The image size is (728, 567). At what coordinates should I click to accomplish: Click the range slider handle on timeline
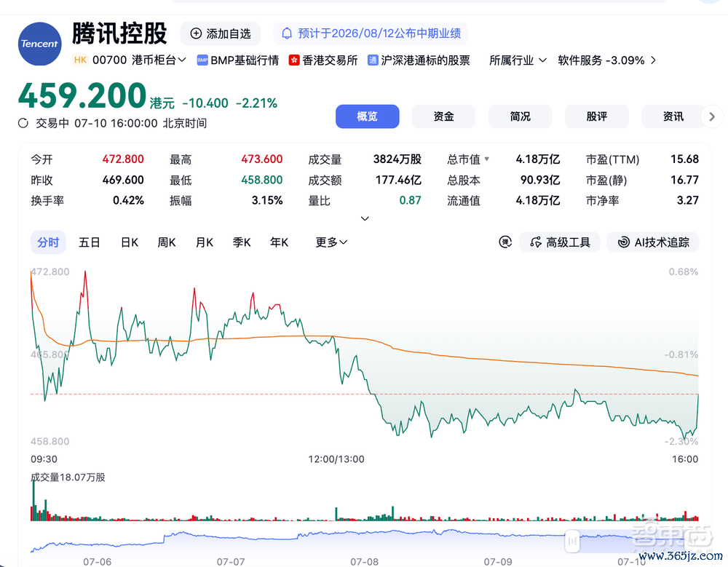click(x=572, y=541)
